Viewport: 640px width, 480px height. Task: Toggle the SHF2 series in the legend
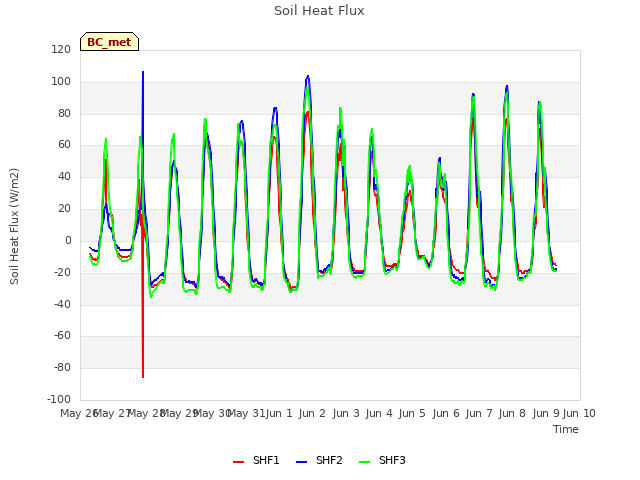click(x=319, y=460)
